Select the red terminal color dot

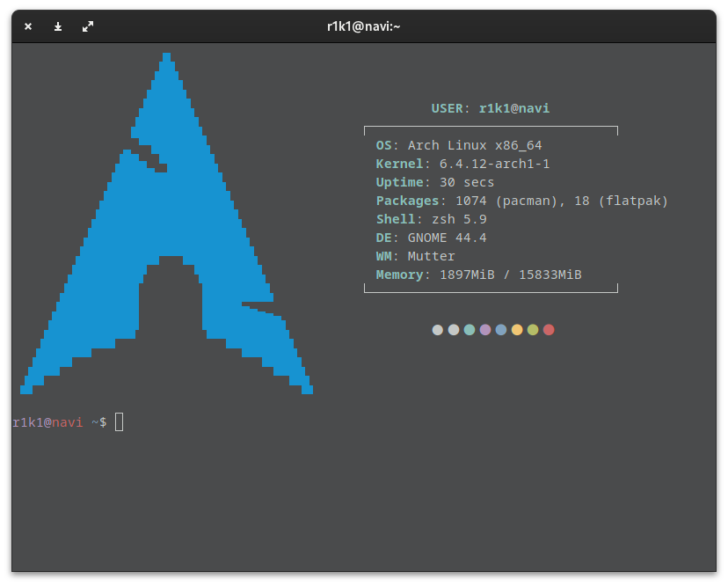point(549,329)
